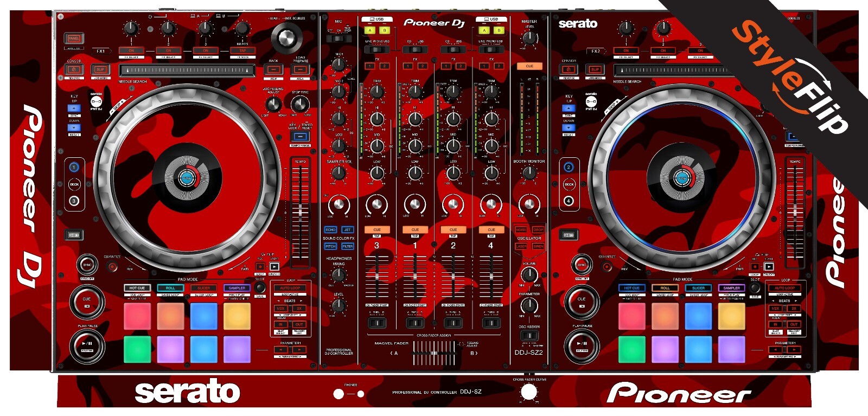Select deck 3 on the left deck
Viewport: 868px width, 416px height.
click(x=74, y=201)
